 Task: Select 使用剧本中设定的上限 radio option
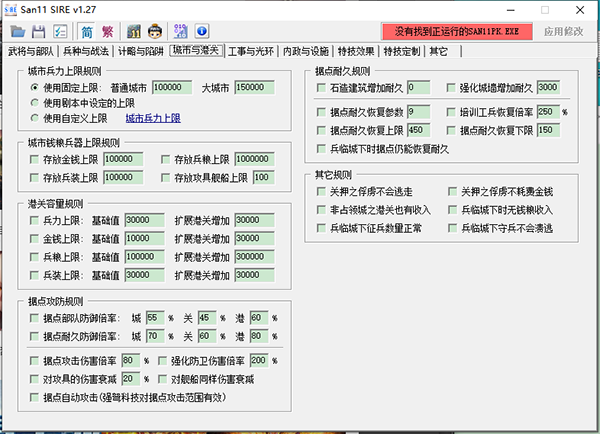[34, 103]
